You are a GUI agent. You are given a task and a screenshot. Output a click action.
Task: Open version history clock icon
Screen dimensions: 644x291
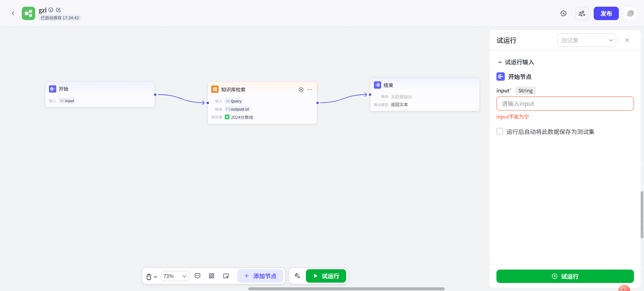coord(563,13)
